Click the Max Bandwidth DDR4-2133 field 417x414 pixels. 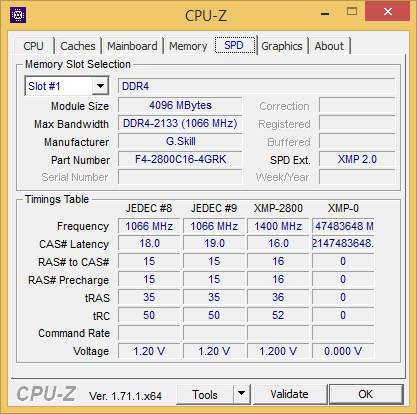point(180,123)
